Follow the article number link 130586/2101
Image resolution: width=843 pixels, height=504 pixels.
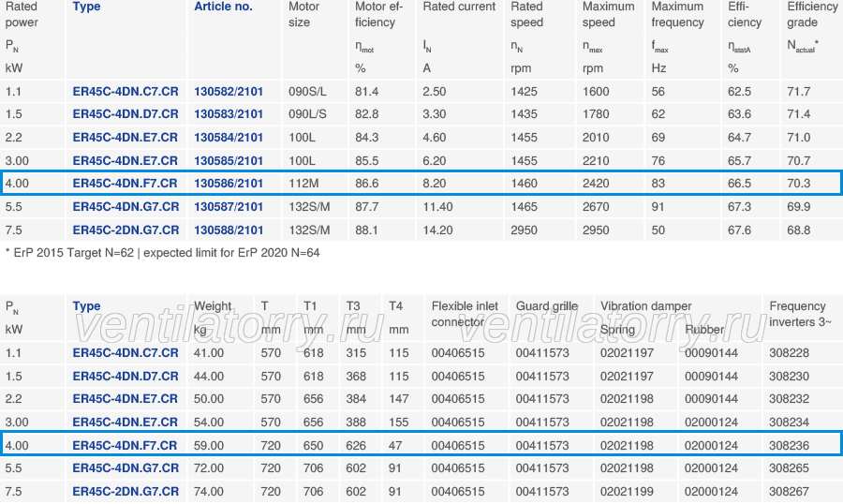[x=229, y=184]
